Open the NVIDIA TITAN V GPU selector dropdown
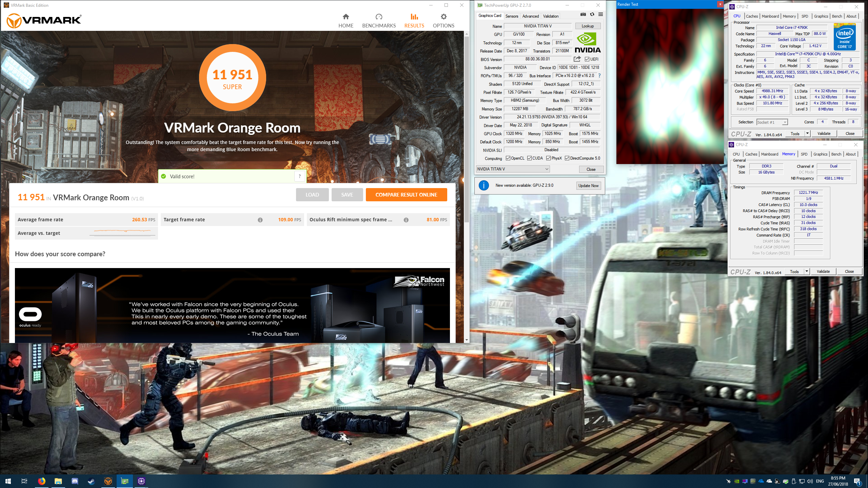This screenshot has width=868, height=488. pos(513,169)
